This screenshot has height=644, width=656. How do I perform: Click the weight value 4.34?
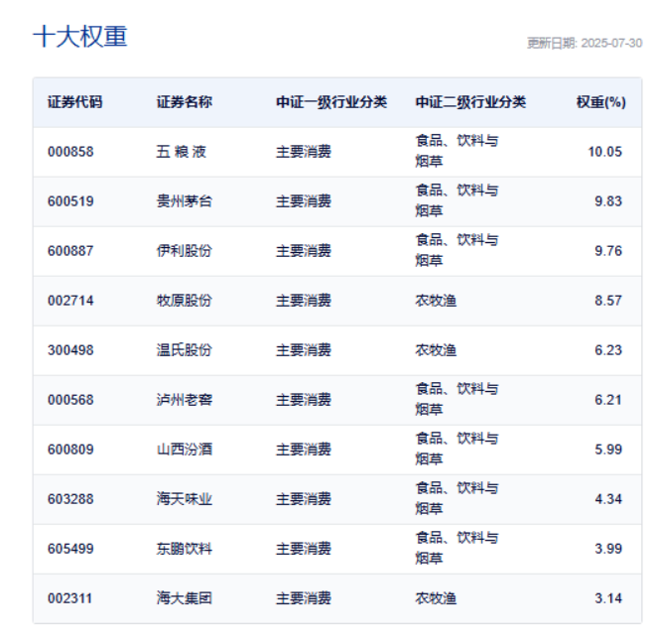tap(608, 499)
